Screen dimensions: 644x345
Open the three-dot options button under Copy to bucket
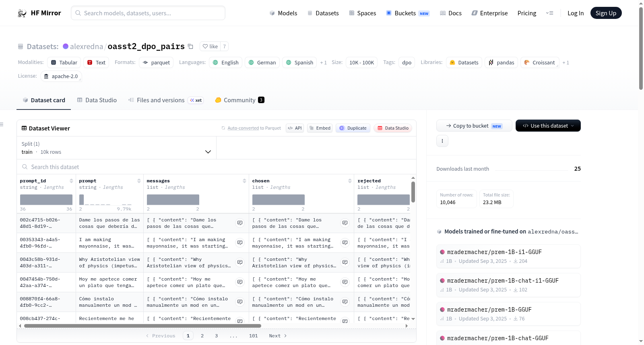pos(442,141)
